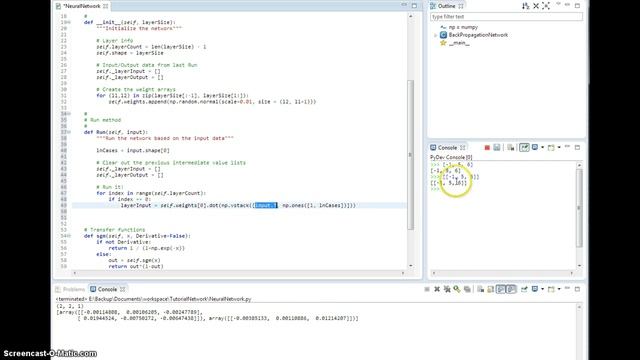Sort the Outline entries alphabetically
The width and height of the screenshot is (640, 360).
point(525,6)
